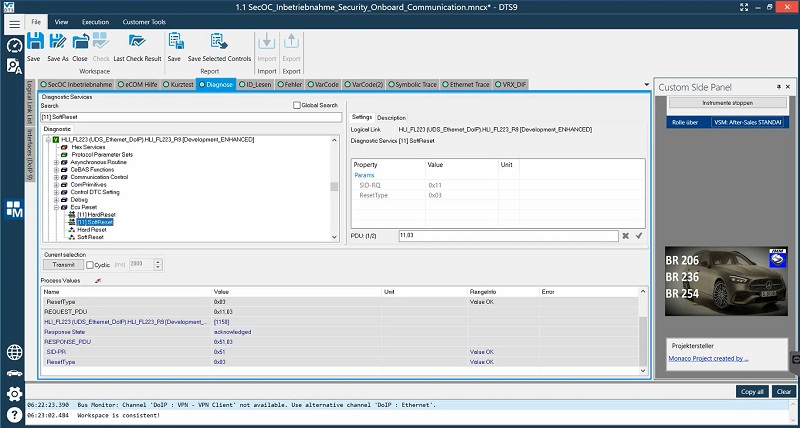Expand the Communication Control tree node
This screenshot has width=800, height=428.
point(56,176)
